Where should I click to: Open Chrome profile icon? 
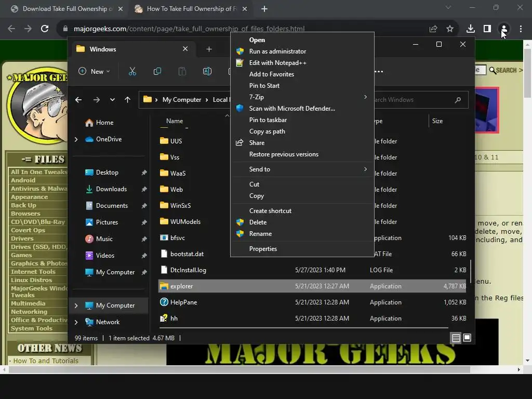(504, 29)
